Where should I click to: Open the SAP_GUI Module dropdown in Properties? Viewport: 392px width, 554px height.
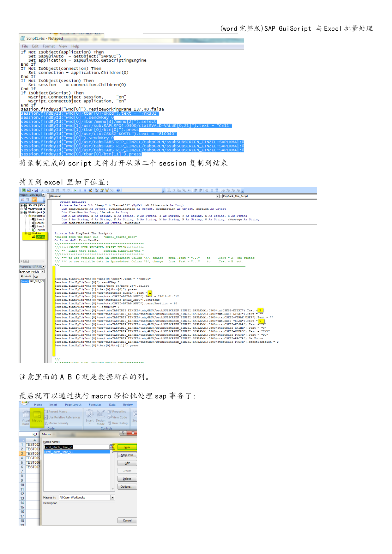click(43, 272)
